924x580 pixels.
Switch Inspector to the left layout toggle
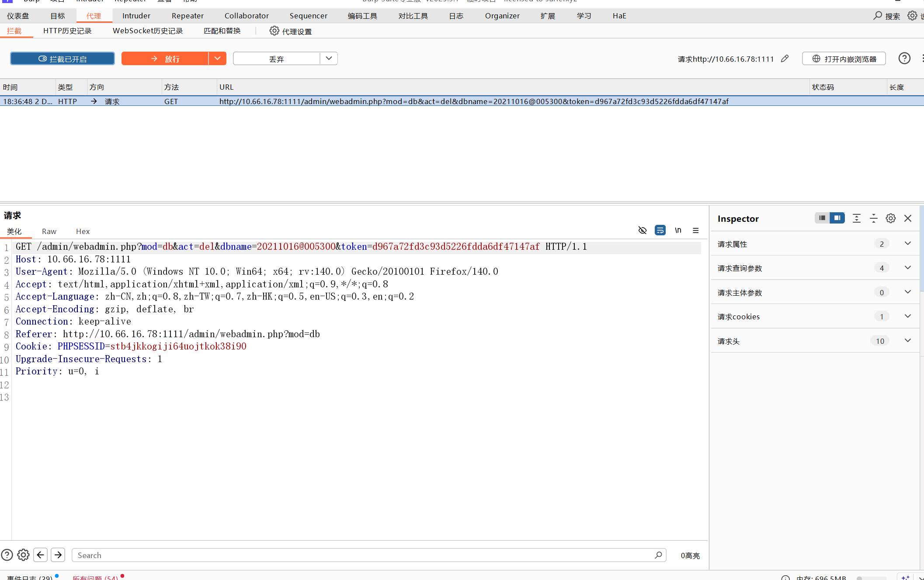(x=822, y=218)
